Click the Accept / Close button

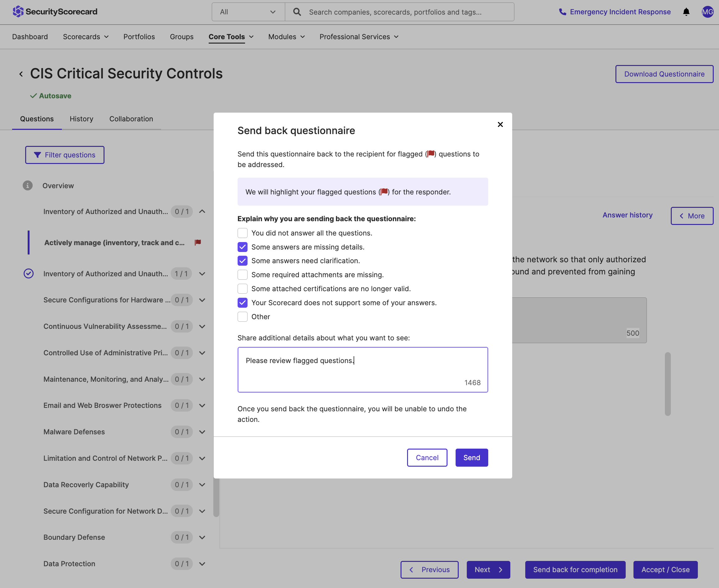click(x=665, y=569)
